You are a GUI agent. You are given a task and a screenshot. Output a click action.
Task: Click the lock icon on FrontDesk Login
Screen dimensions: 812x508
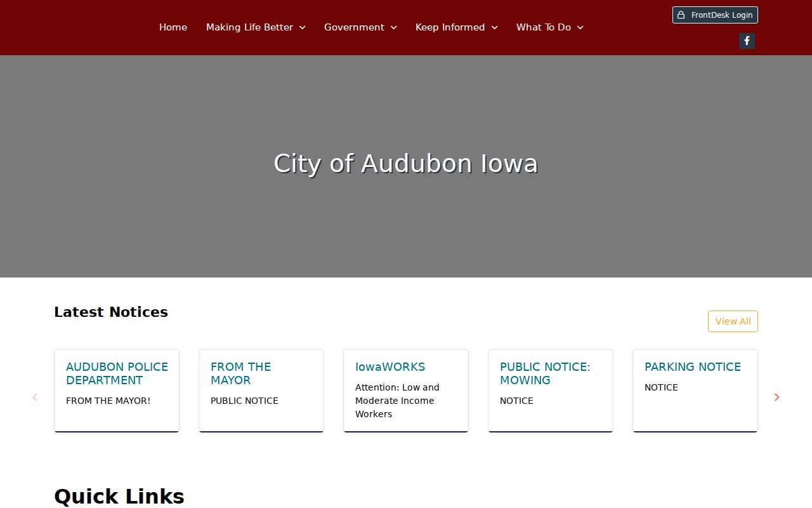coord(681,15)
